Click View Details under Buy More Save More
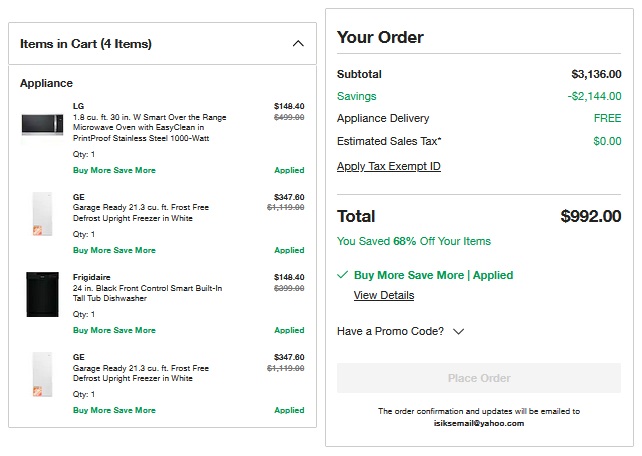Image resolution: width=642 pixels, height=456 pixels. pyautogui.click(x=384, y=296)
